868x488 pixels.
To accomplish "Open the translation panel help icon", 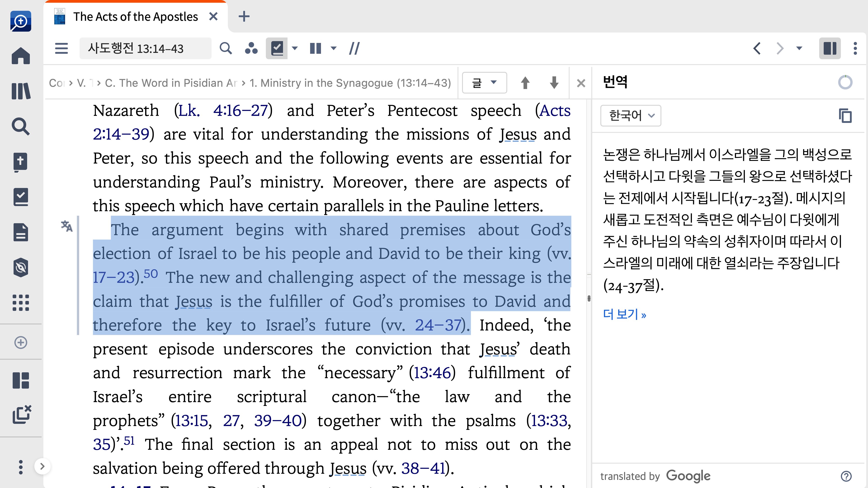I will point(846,476).
